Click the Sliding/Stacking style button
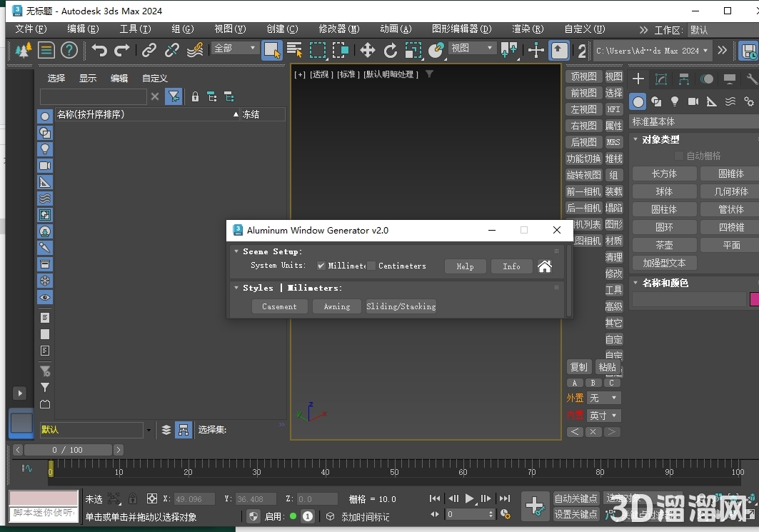 [401, 306]
